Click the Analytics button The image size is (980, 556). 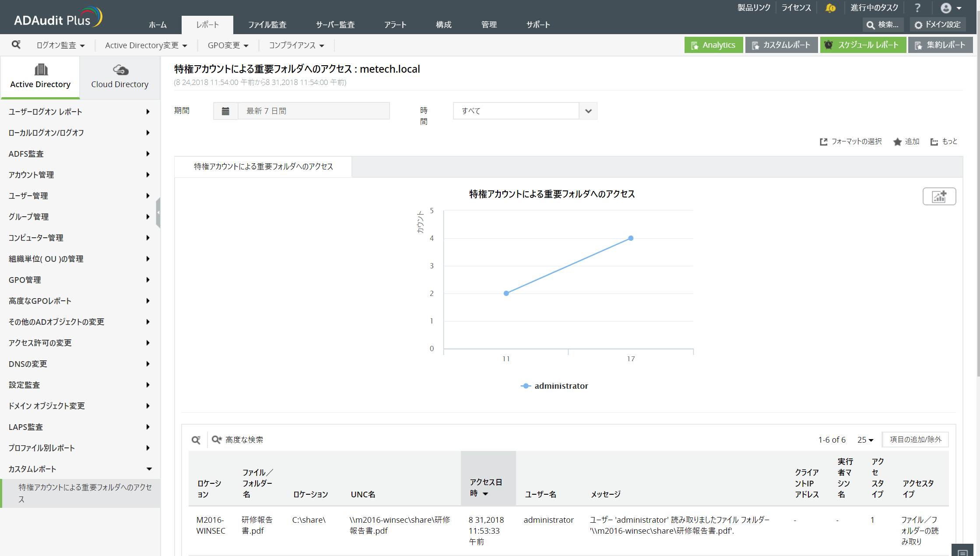point(713,45)
